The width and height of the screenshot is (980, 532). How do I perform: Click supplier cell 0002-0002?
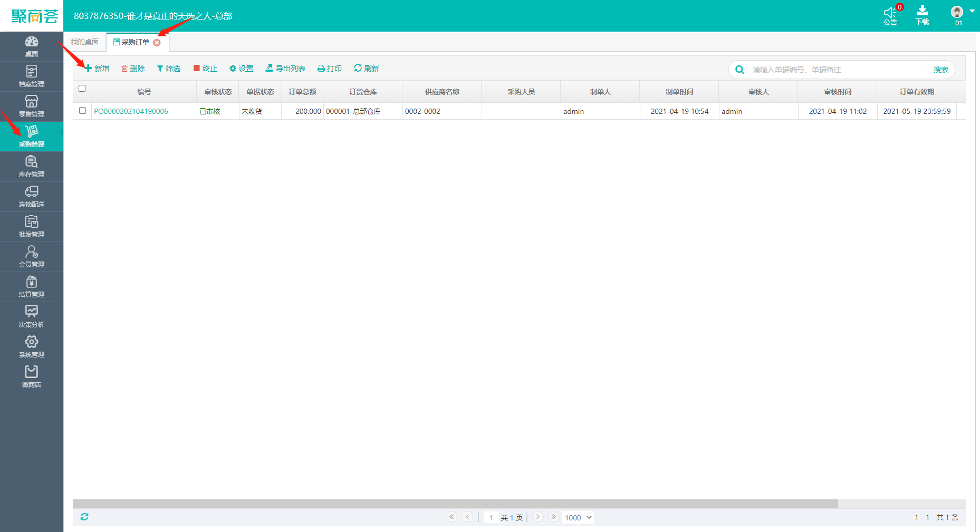pos(442,111)
